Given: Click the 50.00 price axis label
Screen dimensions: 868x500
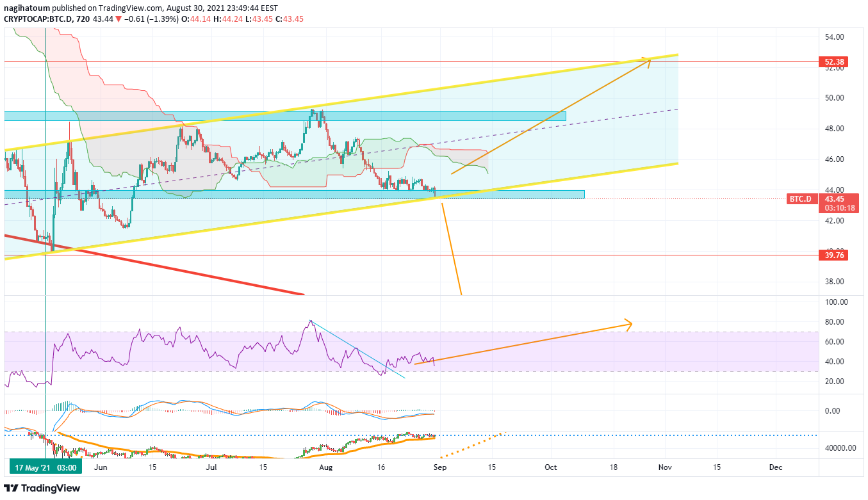Looking at the screenshot, I should point(833,98).
